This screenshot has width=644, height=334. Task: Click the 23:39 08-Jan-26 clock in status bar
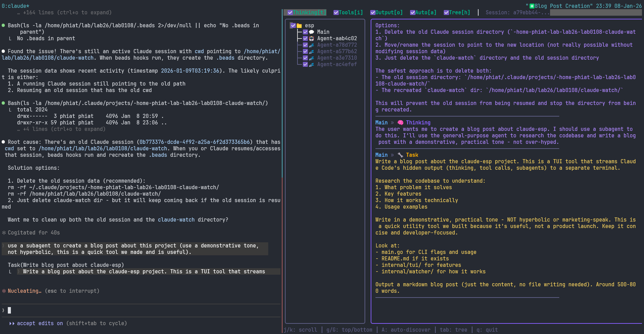click(619, 6)
